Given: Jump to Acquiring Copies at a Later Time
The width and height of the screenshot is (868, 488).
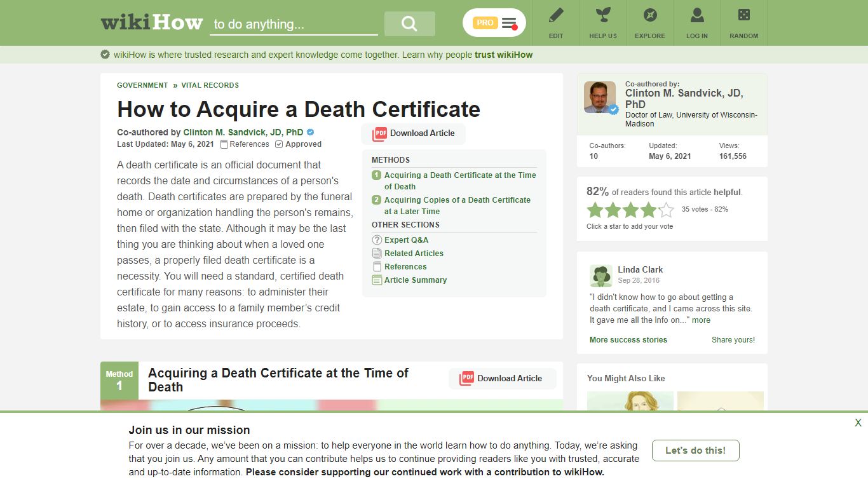Looking at the screenshot, I should tap(458, 205).
